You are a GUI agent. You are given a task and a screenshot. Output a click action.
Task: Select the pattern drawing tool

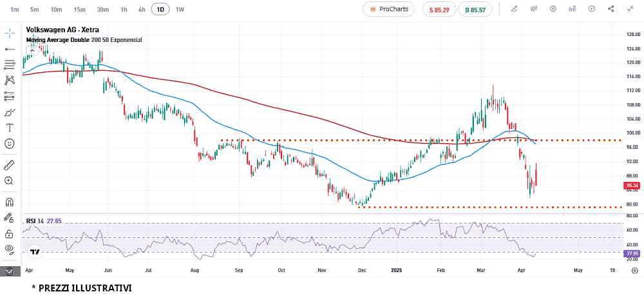coord(10,80)
